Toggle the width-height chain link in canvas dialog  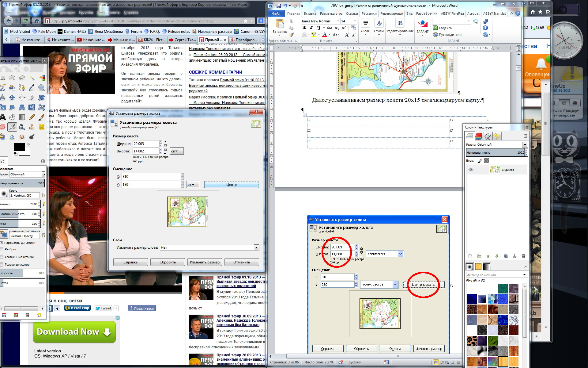pos(165,148)
